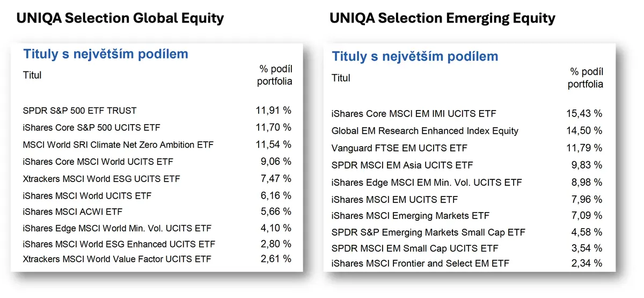Screen dimensions: 644x298
Task: Click the UNIQA Selection Emerging Equity heading
Action: click(442, 18)
